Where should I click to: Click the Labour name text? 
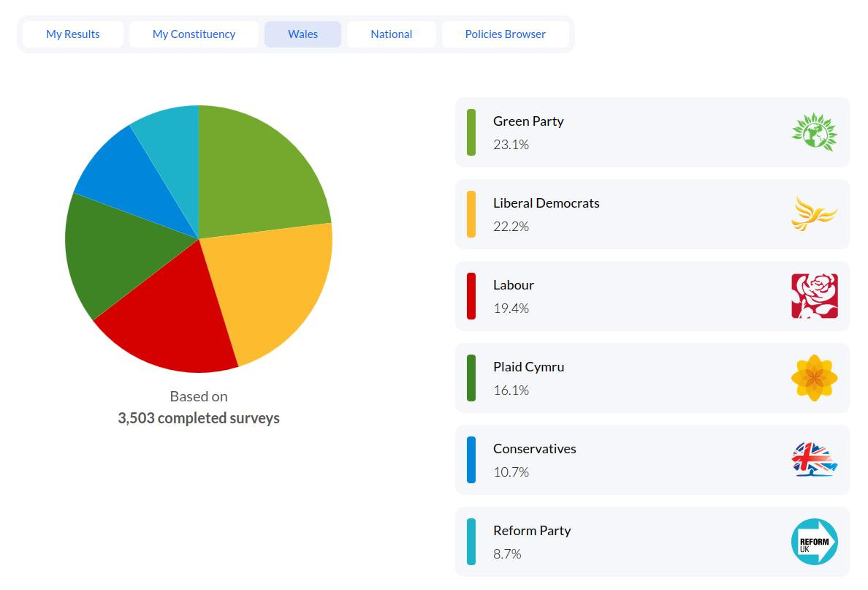[x=514, y=285]
